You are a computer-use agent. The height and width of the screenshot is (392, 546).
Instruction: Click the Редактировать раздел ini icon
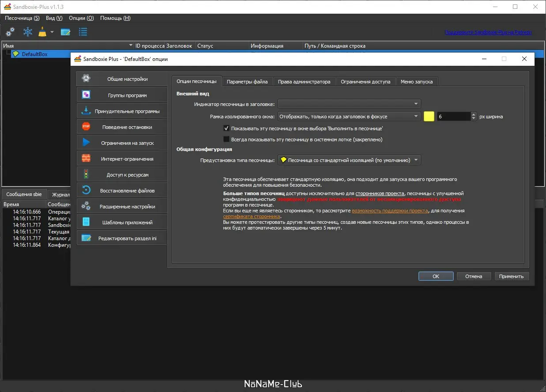tap(86, 238)
